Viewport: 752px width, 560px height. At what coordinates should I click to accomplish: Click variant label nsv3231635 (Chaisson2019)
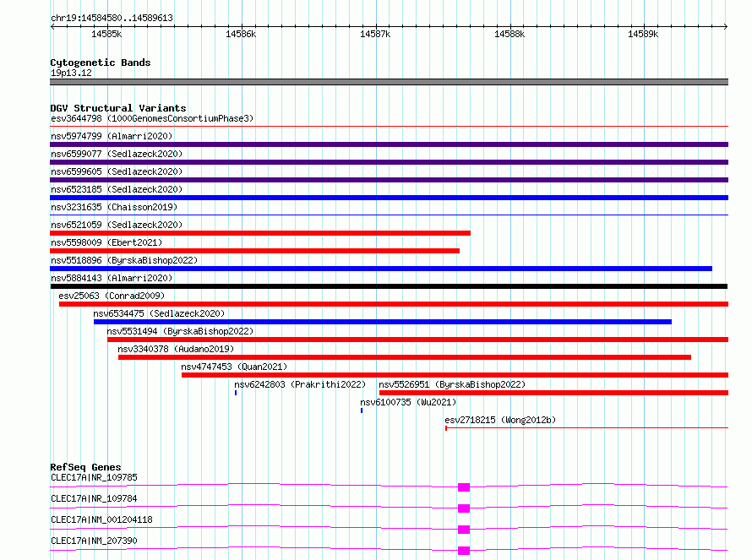(x=114, y=207)
